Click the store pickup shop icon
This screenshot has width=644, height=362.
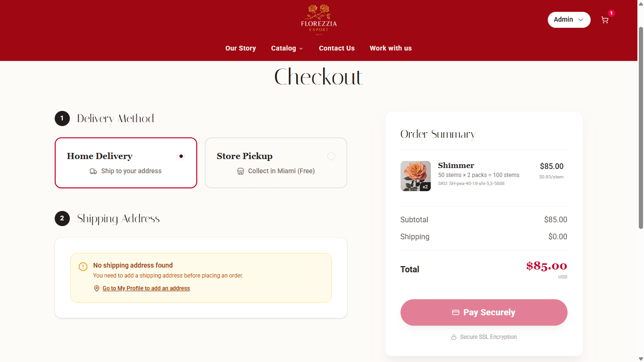[241, 171]
